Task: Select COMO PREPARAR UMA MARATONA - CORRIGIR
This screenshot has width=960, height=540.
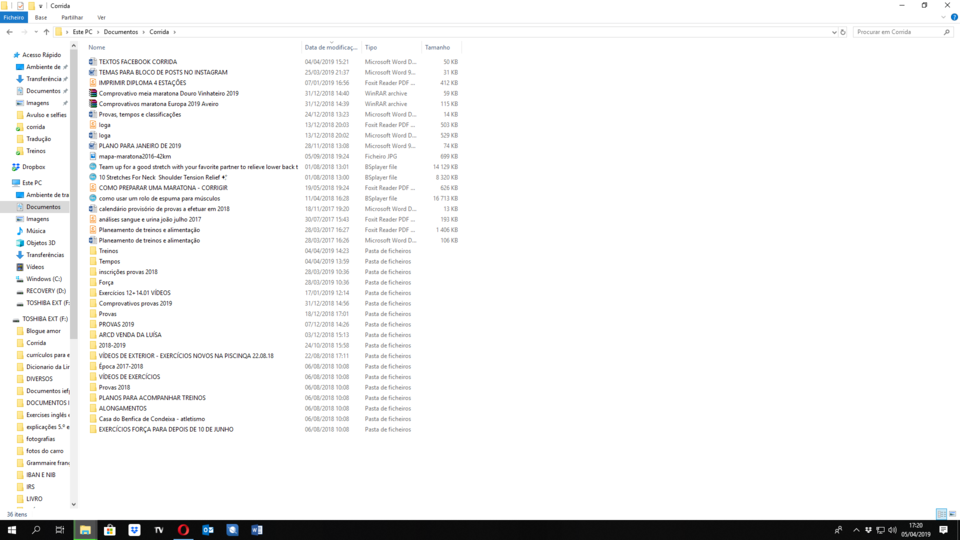Action: [x=163, y=188]
